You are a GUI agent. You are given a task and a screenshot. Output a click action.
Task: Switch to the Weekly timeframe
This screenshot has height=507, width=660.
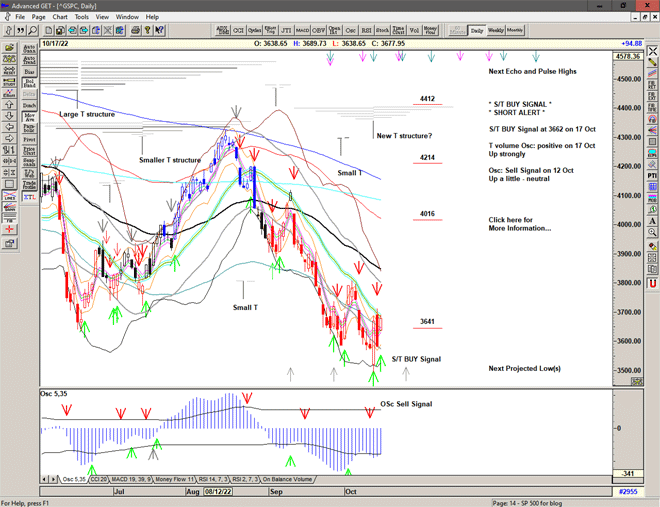point(494,30)
